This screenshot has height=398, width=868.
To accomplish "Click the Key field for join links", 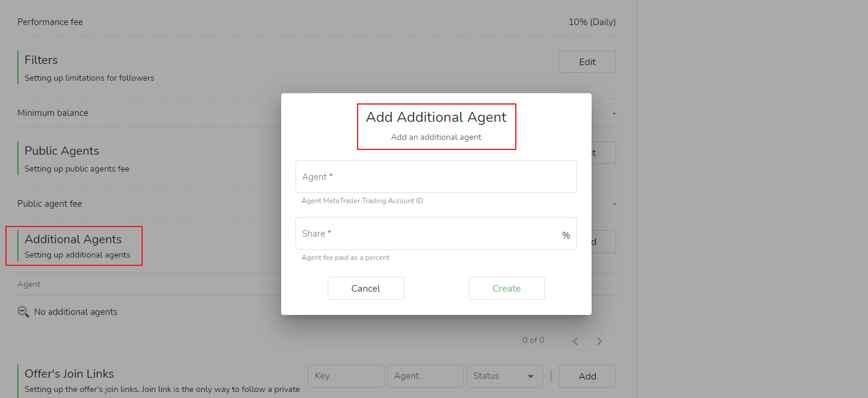I will (346, 376).
